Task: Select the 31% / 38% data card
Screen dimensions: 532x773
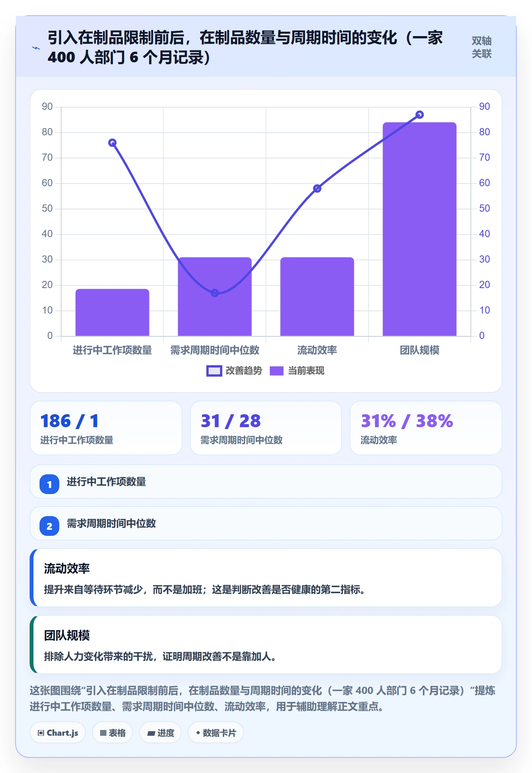Action: (x=426, y=428)
